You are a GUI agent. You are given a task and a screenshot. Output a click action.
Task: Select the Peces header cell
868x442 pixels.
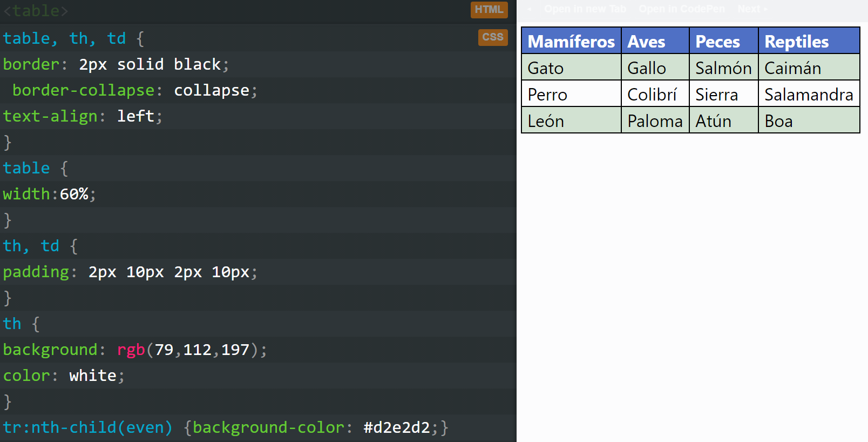[717, 42]
